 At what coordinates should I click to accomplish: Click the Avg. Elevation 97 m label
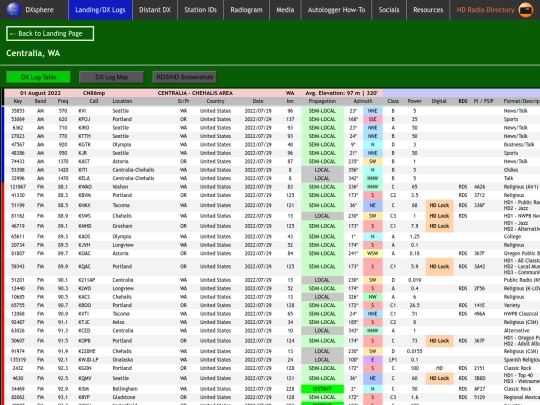pyautogui.click(x=342, y=93)
